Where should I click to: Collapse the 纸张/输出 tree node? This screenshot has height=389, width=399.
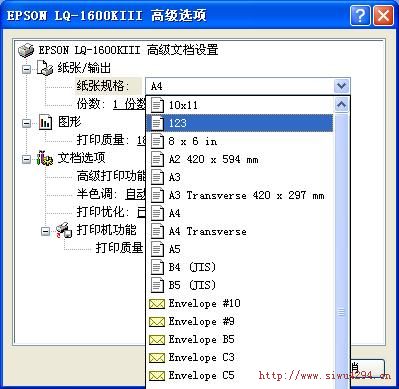26,69
